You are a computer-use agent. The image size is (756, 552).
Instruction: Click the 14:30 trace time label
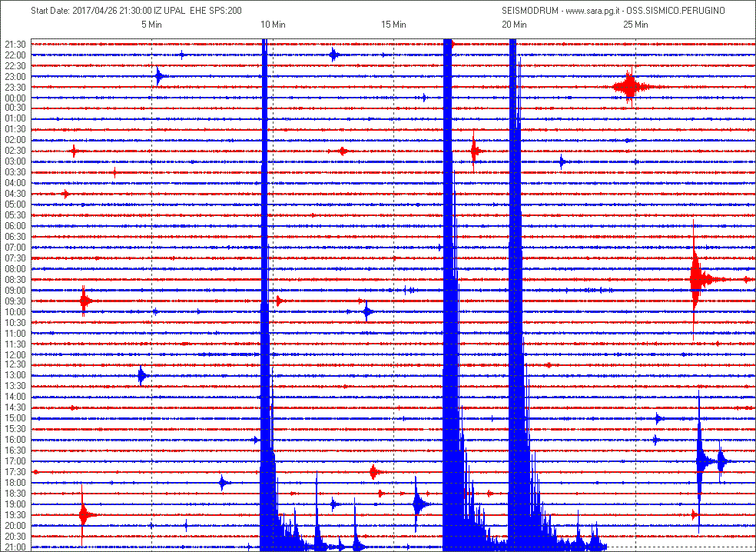point(15,407)
